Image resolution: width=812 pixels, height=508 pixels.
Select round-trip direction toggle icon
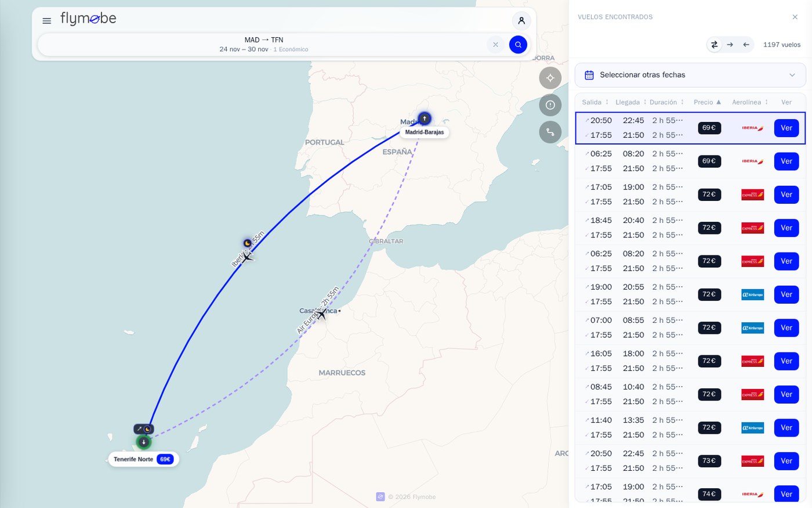714,45
